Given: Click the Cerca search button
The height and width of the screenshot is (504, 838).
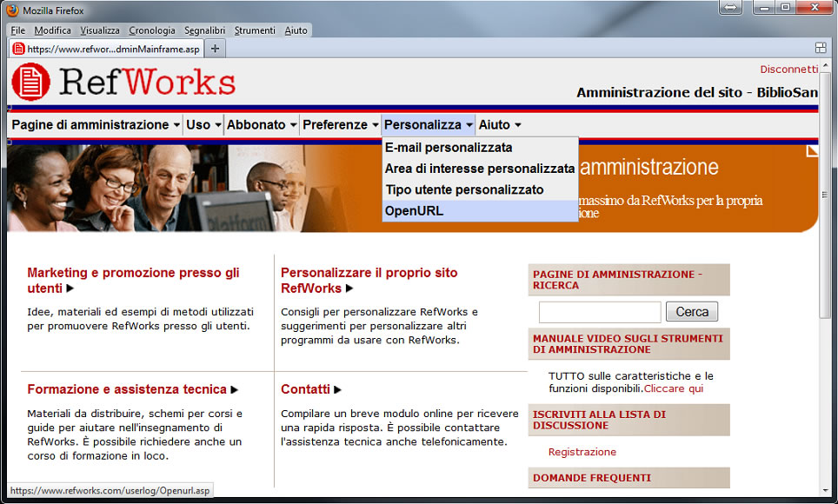Looking at the screenshot, I should click(692, 312).
